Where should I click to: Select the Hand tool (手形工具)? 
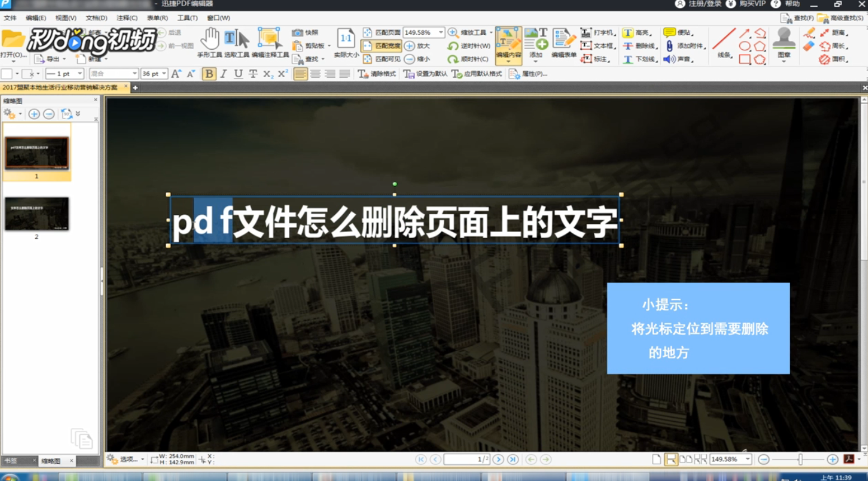click(210, 43)
